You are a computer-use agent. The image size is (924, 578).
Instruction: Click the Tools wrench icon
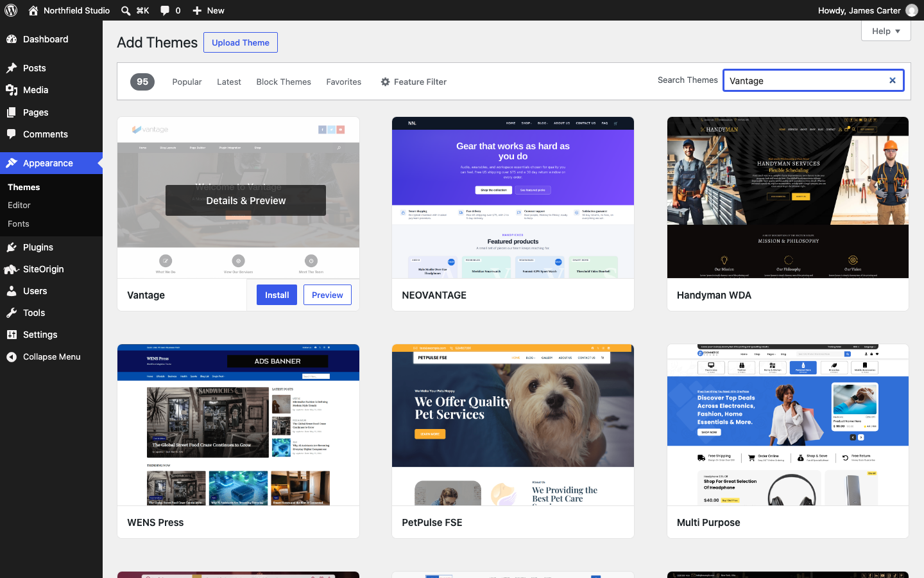[12, 313]
